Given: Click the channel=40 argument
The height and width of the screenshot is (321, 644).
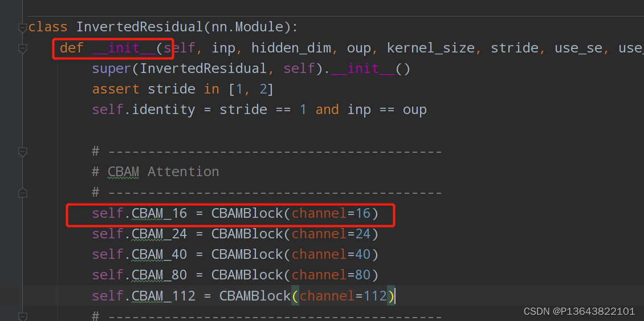Looking at the screenshot, I should (x=331, y=254).
